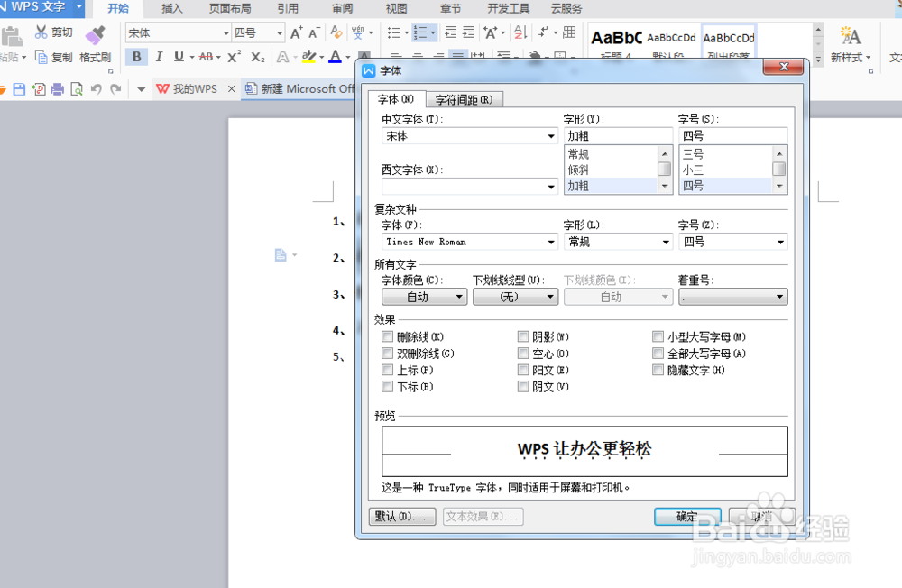
Task: Open the 下划线线型 (underline style) dropdown
Action: coord(515,297)
